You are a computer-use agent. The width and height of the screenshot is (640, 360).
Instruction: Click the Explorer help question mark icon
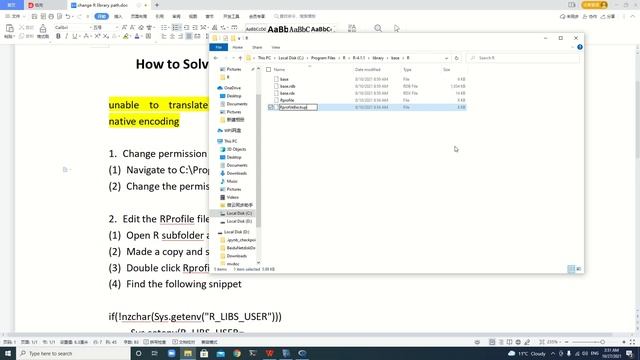pyautogui.click(x=580, y=47)
